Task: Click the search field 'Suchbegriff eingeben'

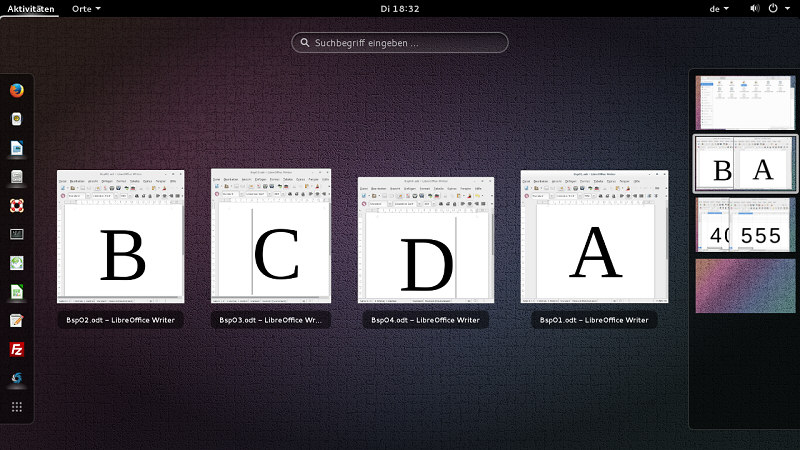Action: pos(400,43)
